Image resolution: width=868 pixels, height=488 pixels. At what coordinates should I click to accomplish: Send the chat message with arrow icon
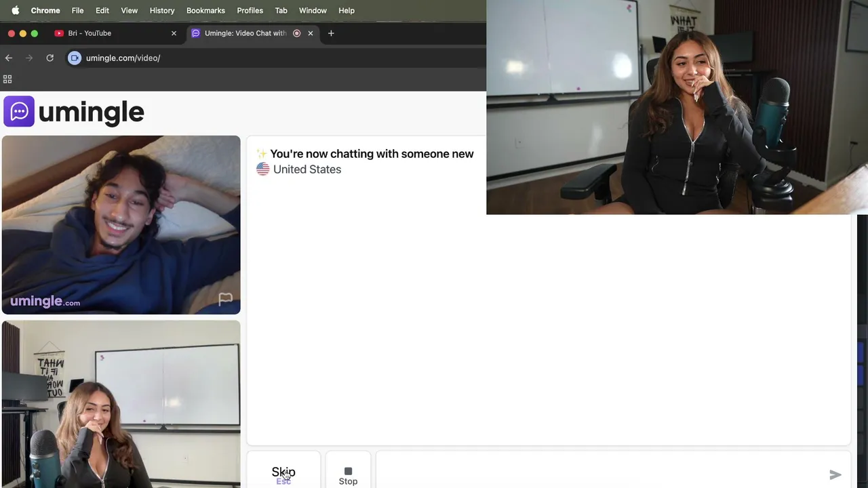point(835,475)
